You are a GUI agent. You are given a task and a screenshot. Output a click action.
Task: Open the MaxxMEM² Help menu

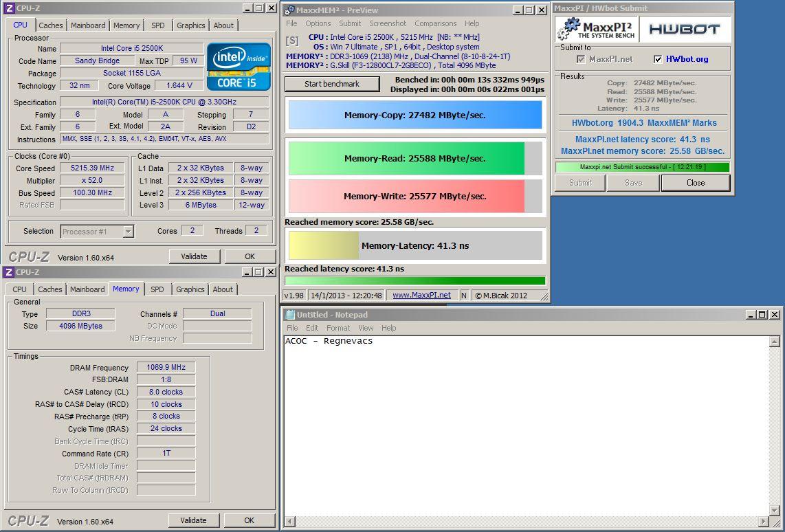[472, 23]
